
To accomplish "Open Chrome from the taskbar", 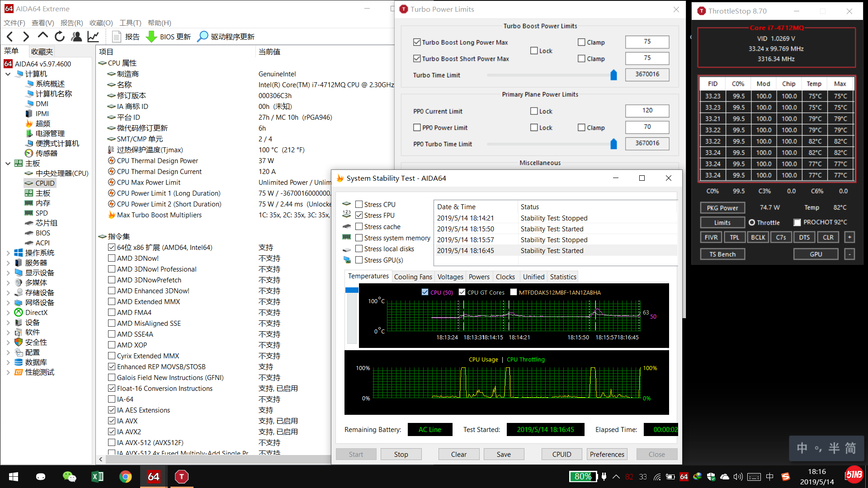I will (x=126, y=477).
